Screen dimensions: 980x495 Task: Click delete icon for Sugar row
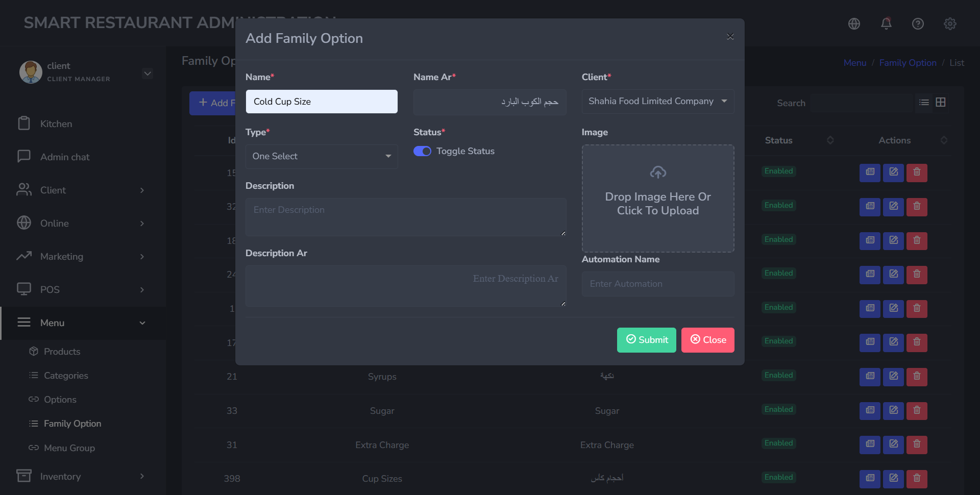(x=917, y=411)
